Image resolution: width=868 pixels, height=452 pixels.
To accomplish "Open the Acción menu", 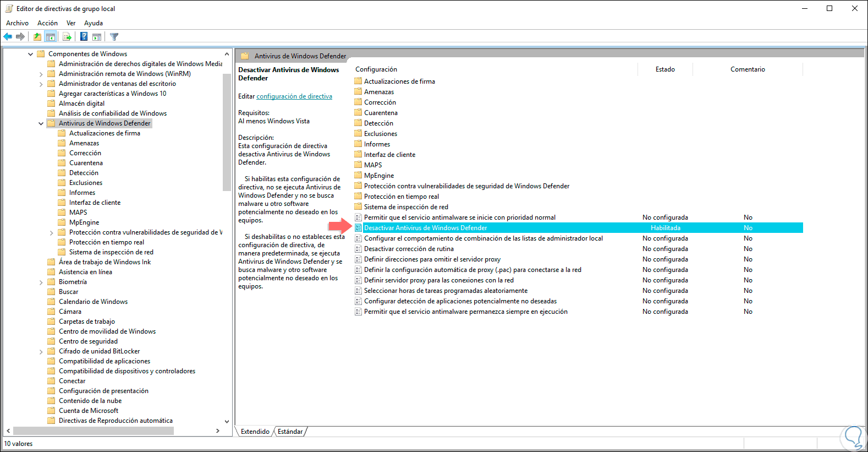I will (47, 23).
